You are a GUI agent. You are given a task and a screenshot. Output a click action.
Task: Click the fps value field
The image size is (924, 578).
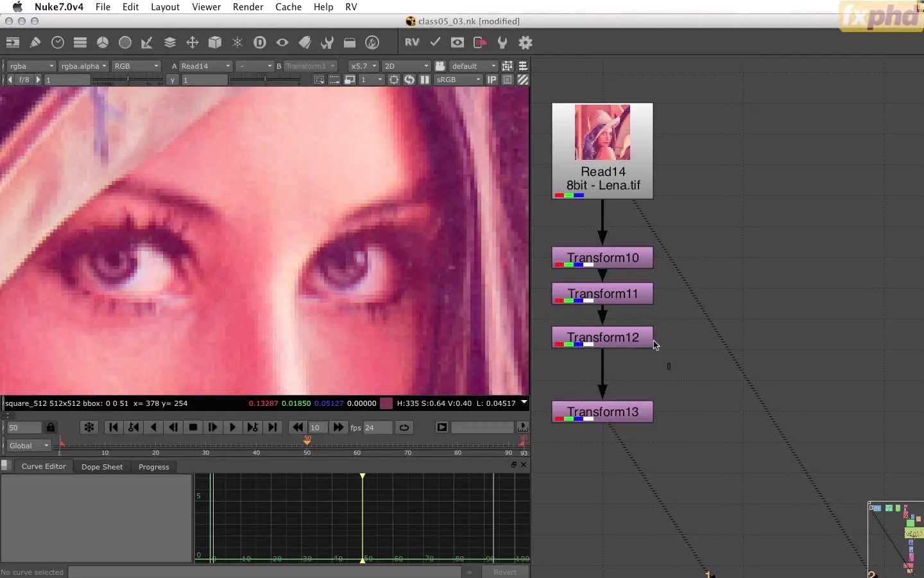[x=378, y=428]
